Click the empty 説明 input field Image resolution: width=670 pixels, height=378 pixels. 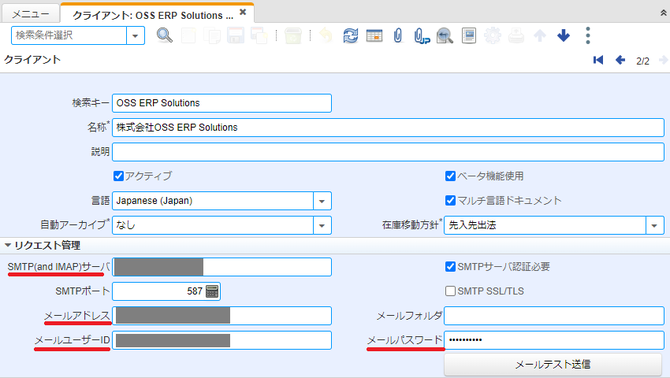[388, 152]
